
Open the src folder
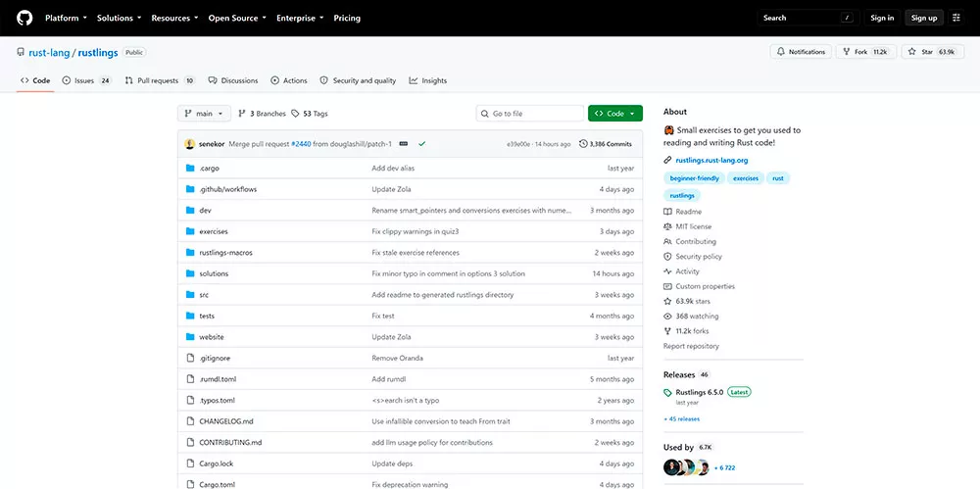coord(204,295)
